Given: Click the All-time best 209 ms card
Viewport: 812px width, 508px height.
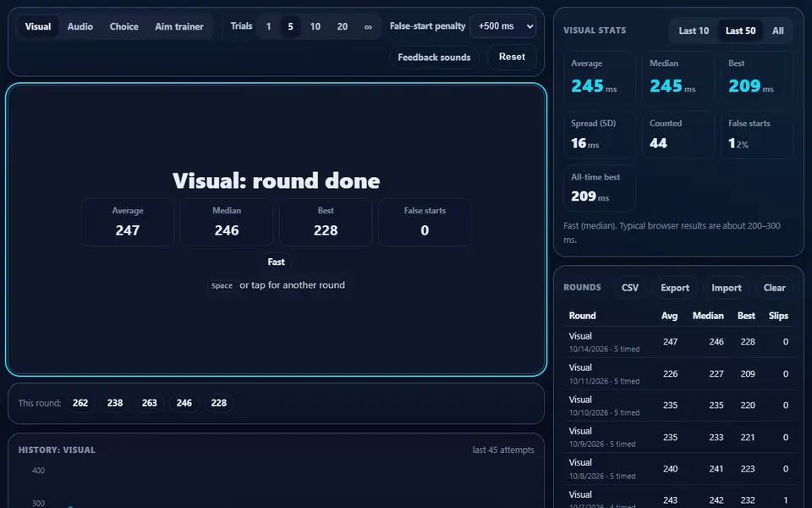Looking at the screenshot, I should coord(599,188).
